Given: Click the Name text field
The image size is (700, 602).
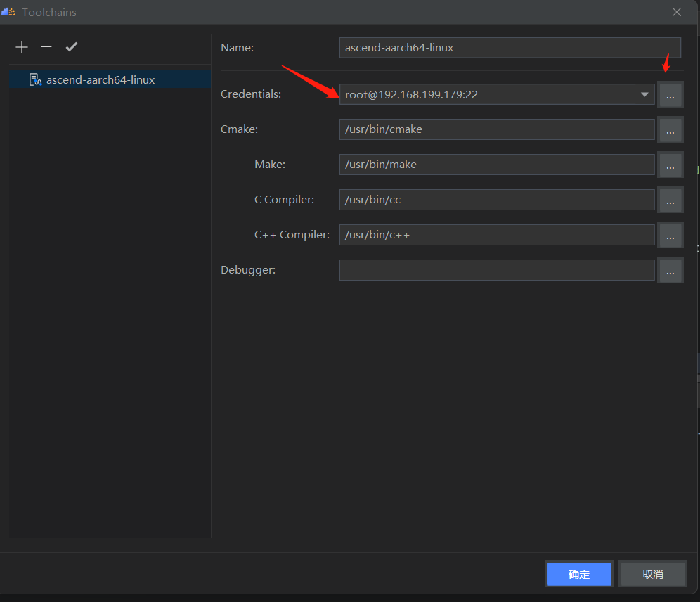Looking at the screenshot, I should pyautogui.click(x=510, y=48).
